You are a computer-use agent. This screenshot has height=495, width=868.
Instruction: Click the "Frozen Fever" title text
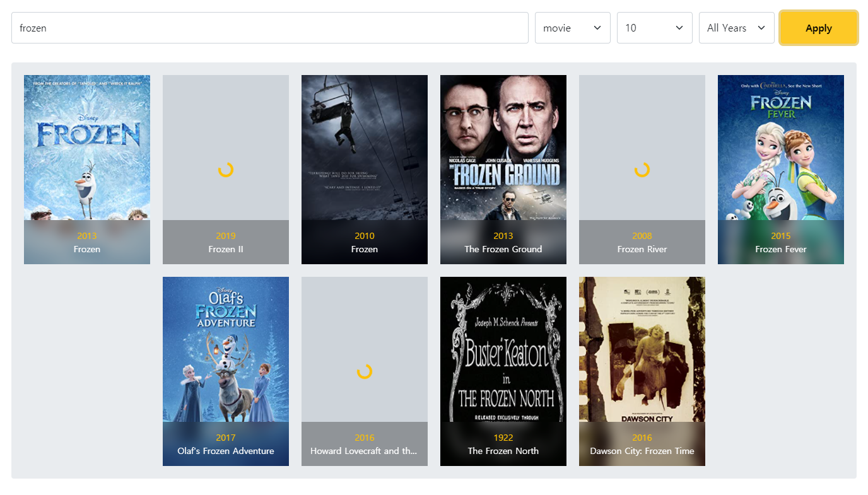pyautogui.click(x=781, y=249)
